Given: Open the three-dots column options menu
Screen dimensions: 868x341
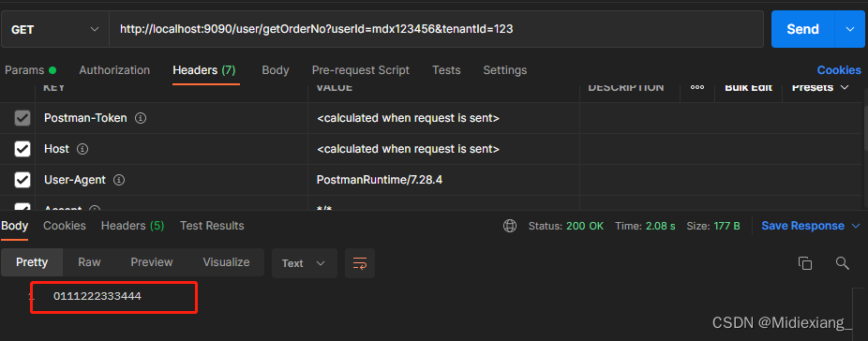Looking at the screenshot, I should [x=697, y=87].
